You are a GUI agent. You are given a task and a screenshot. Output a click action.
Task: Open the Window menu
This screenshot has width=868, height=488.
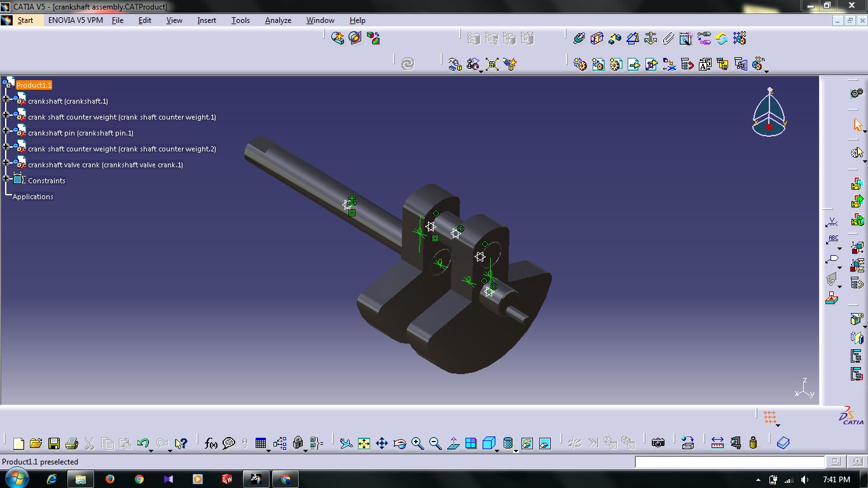[x=320, y=20]
